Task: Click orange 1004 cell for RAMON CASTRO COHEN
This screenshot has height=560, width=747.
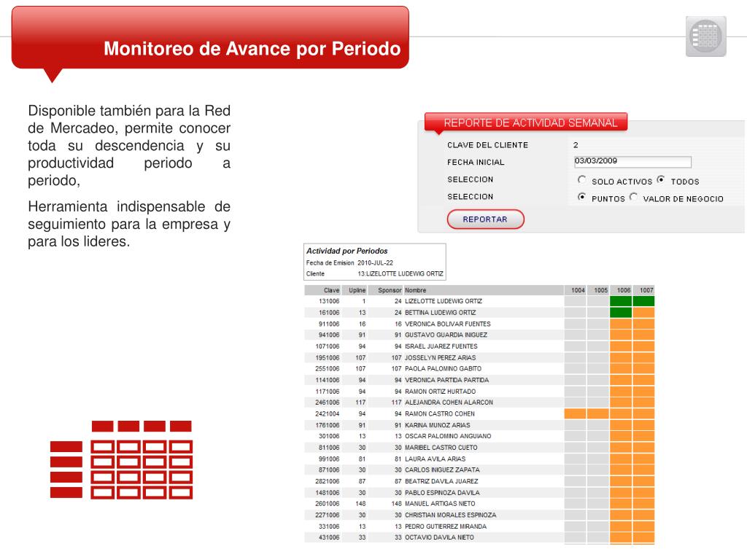Action: [576, 414]
